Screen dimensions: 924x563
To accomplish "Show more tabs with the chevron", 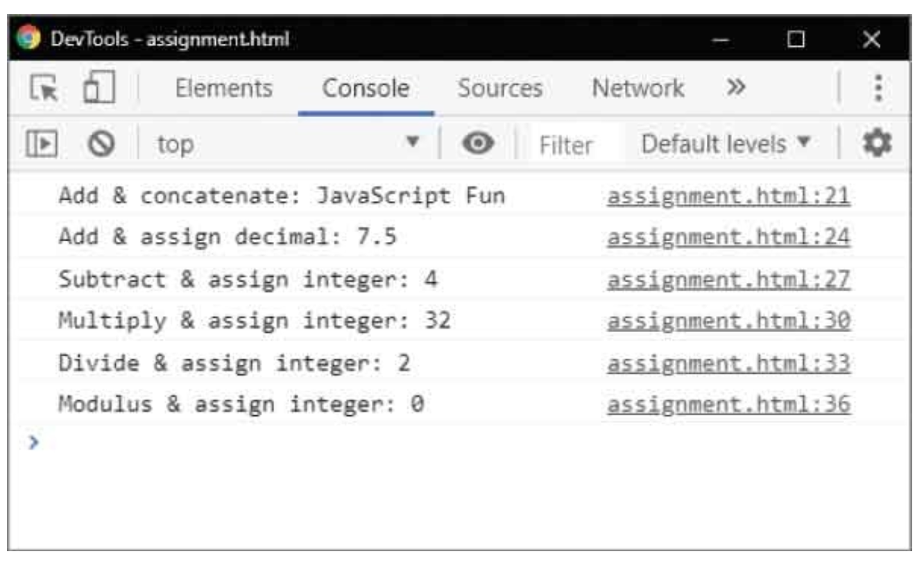I will tap(735, 88).
